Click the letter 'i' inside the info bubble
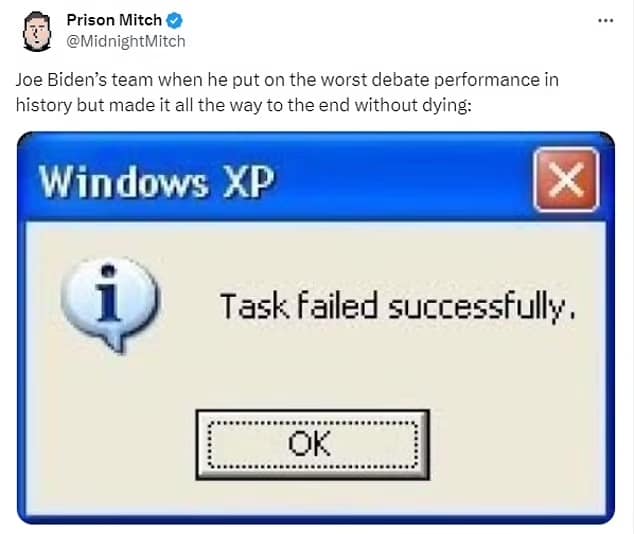This screenshot has width=634, height=534. [x=108, y=293]
